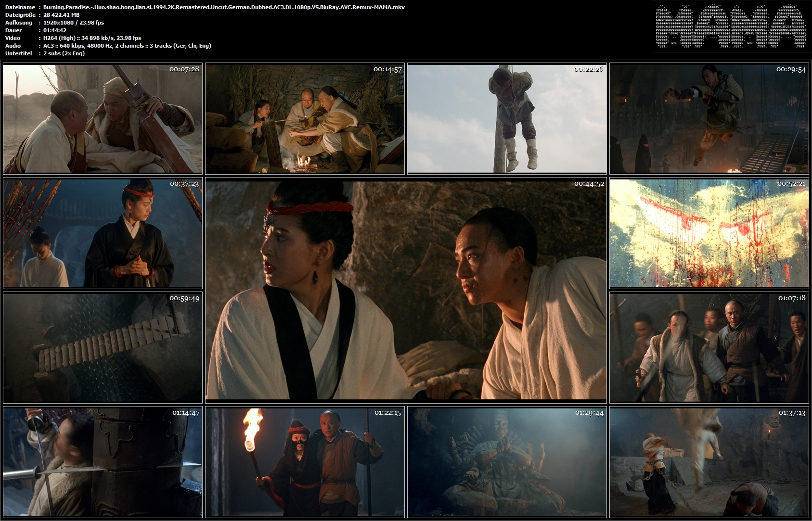Click the Auflösung label

pos(19,23)
